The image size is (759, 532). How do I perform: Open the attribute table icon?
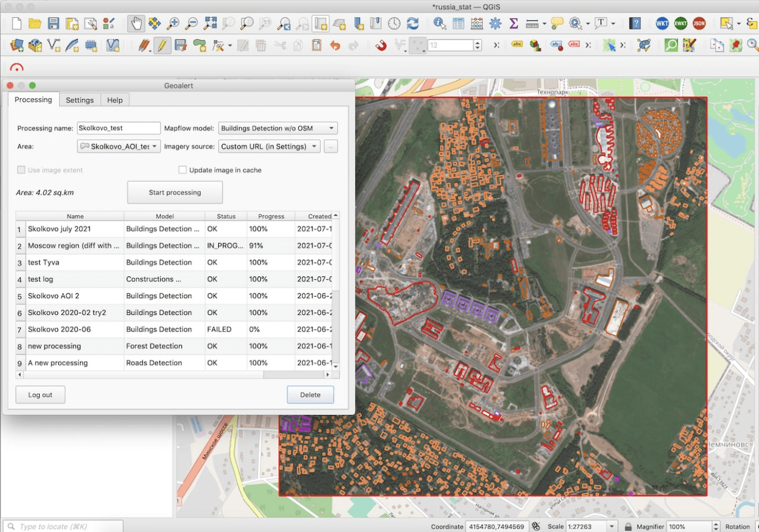[x=458, y=24]
